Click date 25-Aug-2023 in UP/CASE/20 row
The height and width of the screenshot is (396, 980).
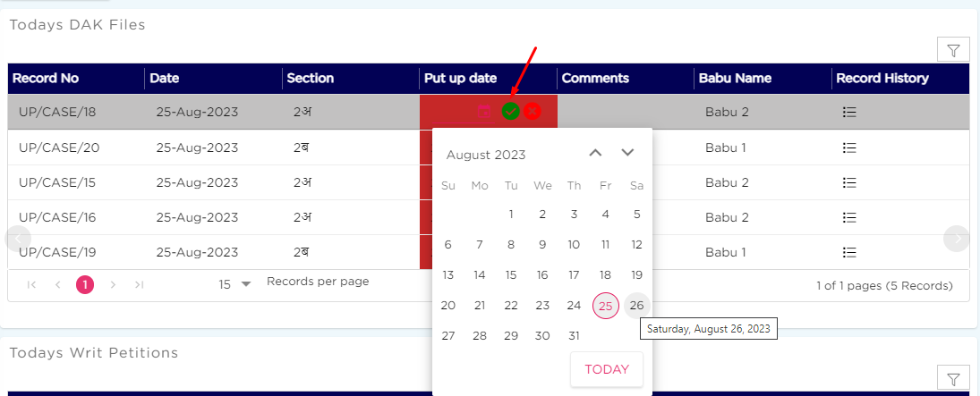(x=197, y=148)
